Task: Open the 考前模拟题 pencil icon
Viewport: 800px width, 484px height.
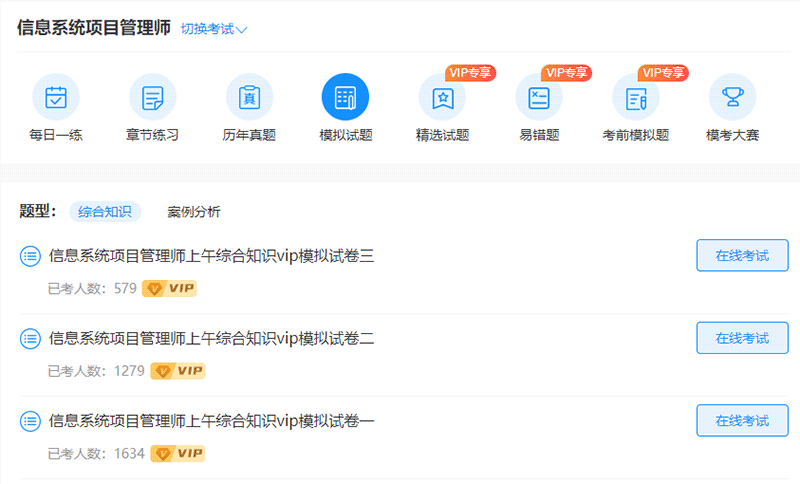Action: click(636, 98)
